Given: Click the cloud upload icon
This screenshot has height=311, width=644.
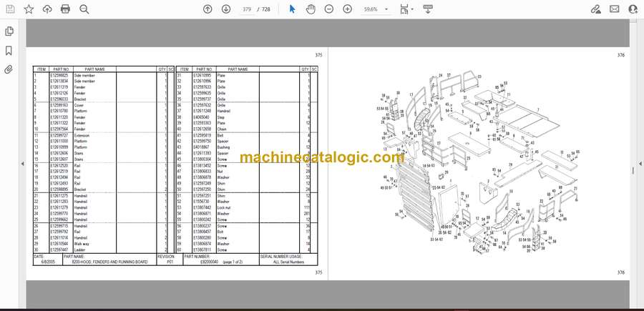Looking at the screenshot, I should [47, 9].
